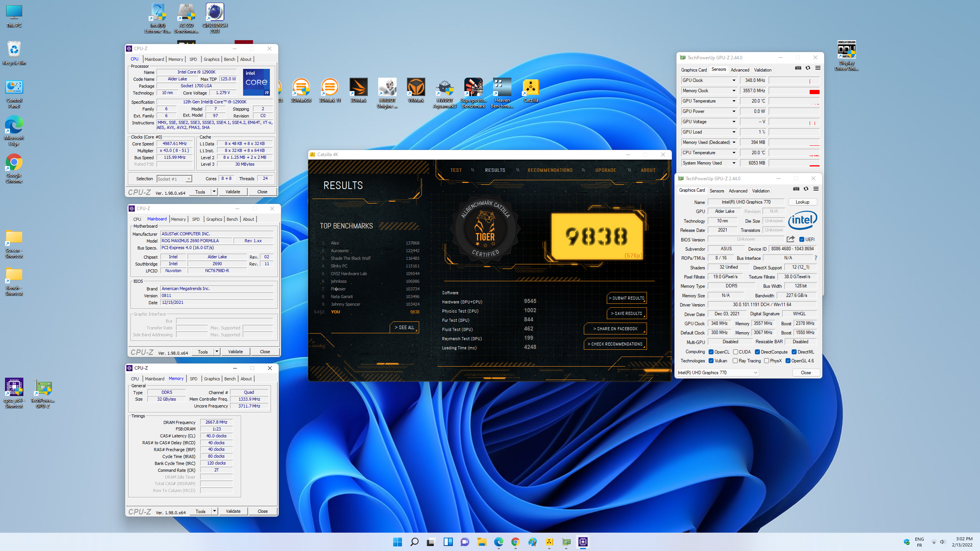The image size is (980, 551).
Task: Click SEE ALL top benchmarks in Catzilla
Action: (x=404, y=328)
